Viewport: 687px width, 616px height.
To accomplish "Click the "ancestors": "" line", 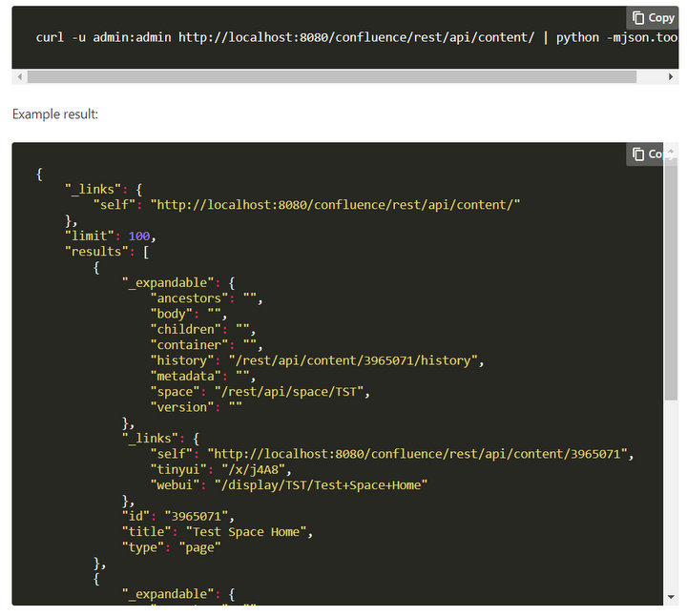I will tap(206, 298).
